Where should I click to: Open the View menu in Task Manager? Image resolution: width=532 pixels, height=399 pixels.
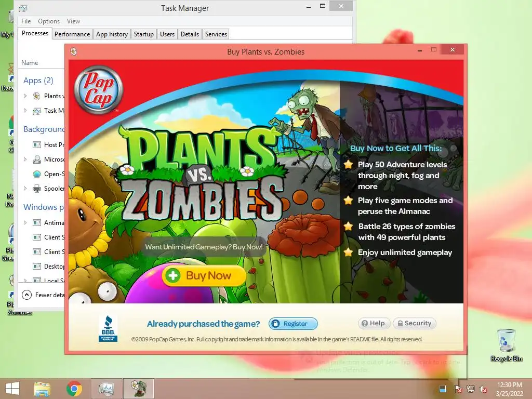click(73, 21)
